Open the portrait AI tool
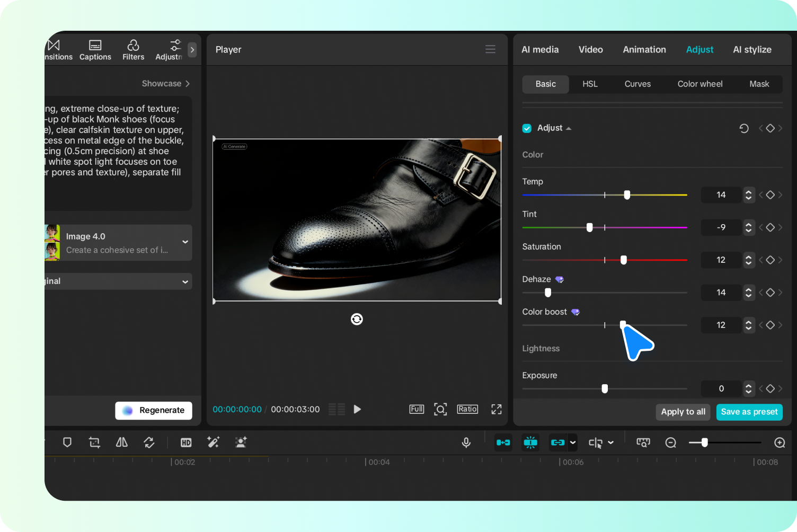The image size is (797, 532). [x=241, y=442]
